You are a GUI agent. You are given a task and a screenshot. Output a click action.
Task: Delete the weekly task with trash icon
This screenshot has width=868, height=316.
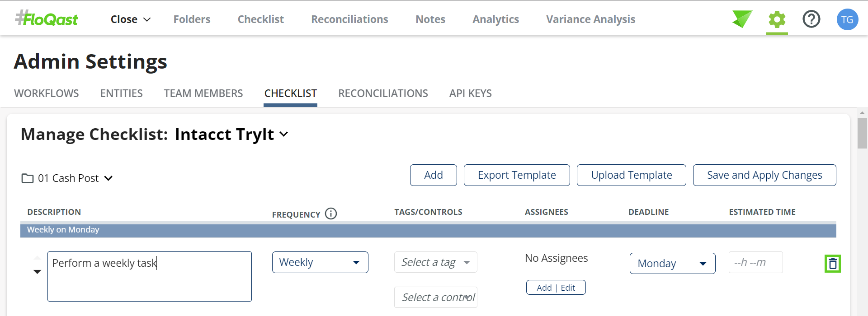832,264
